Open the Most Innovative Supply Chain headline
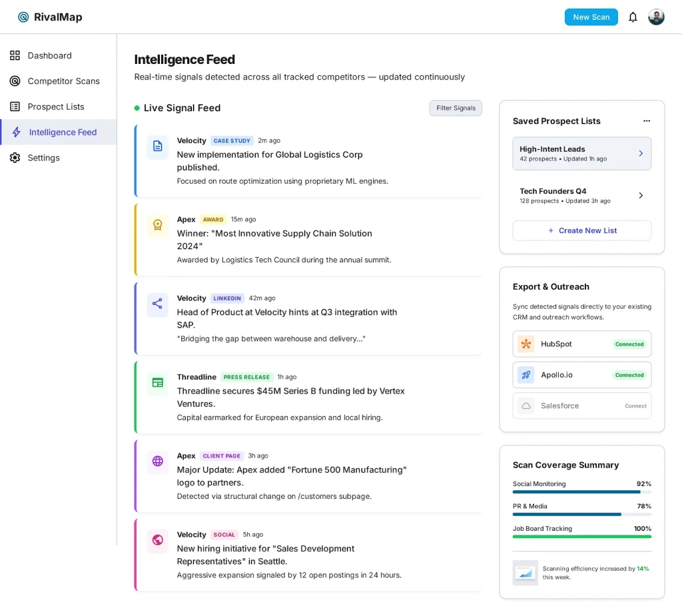The width and height of the screenshot is (682, 616). tap(274, 240)
